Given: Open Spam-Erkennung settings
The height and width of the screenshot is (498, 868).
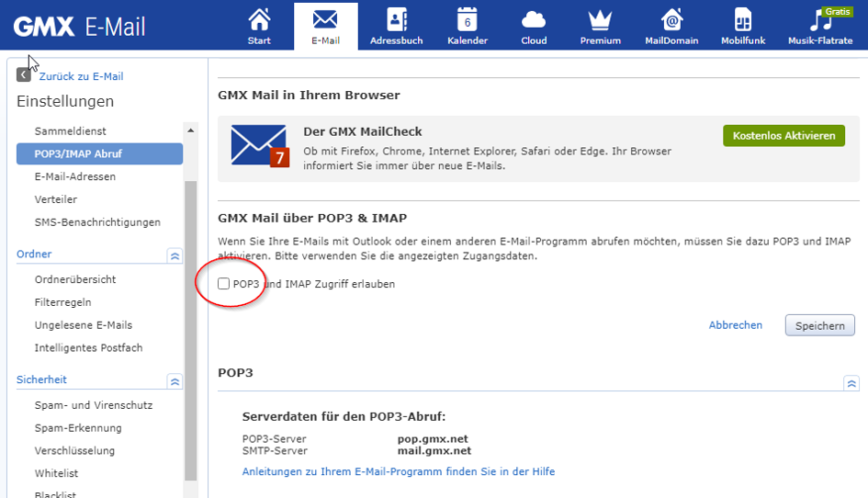Looking at the screenshot, I should pos(78,428).
